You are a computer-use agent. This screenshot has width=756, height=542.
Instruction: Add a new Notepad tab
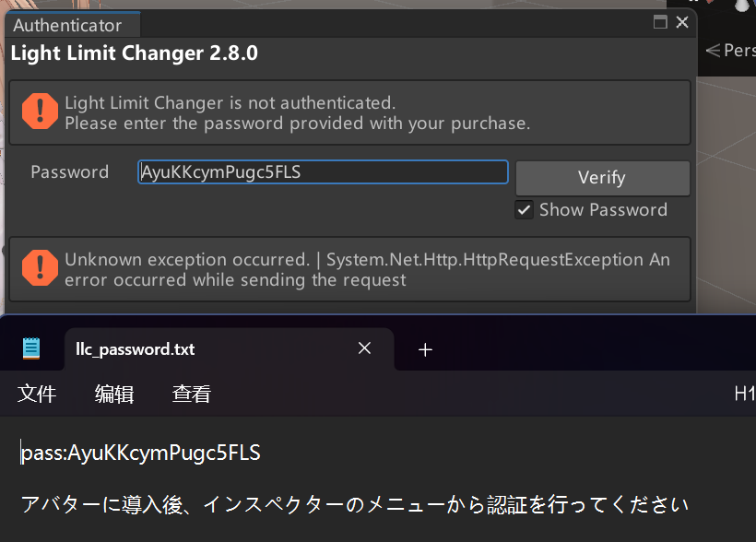point(425,349)
